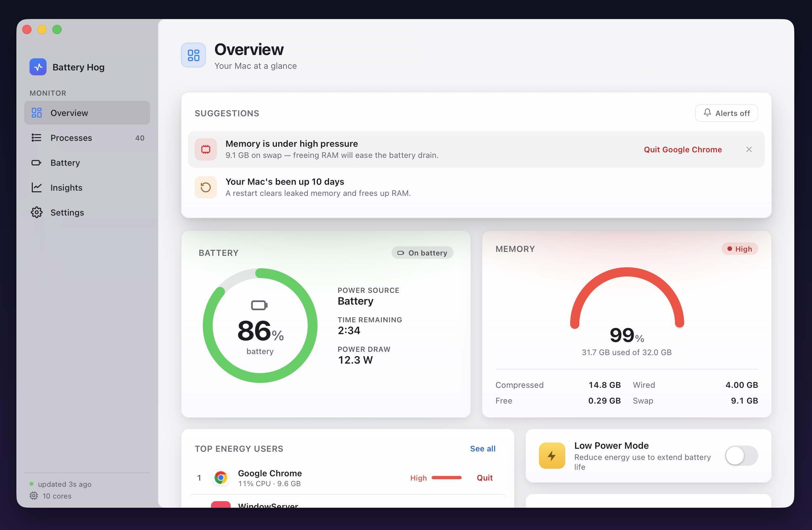Image resolution: width=812 pixels, height=530 pixels.
Task: Open the Settings section
Action: point(87,213)
